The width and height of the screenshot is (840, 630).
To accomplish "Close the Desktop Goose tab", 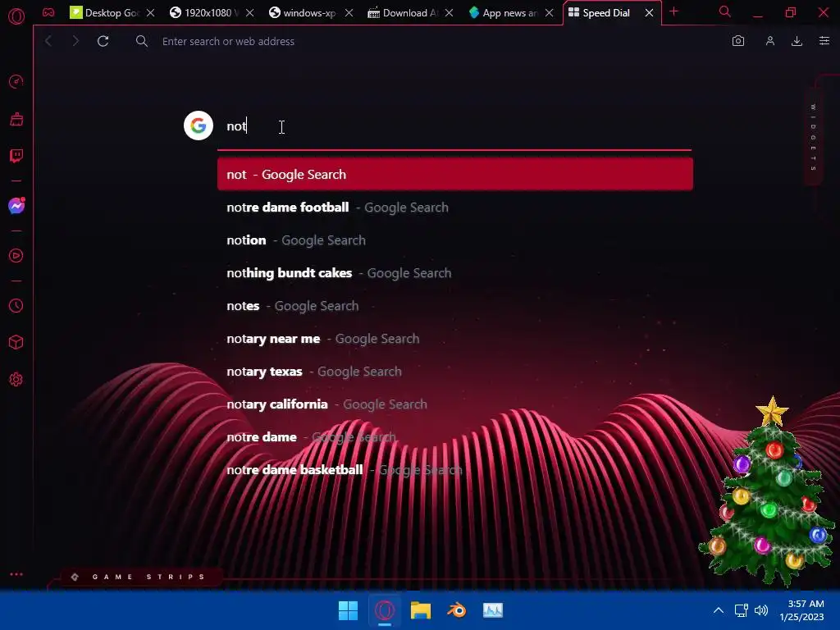I will click(x=151, y=13).
